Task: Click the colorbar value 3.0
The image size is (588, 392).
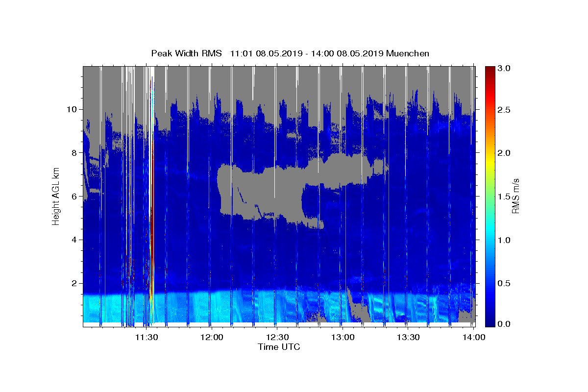Action: [505, 68]
